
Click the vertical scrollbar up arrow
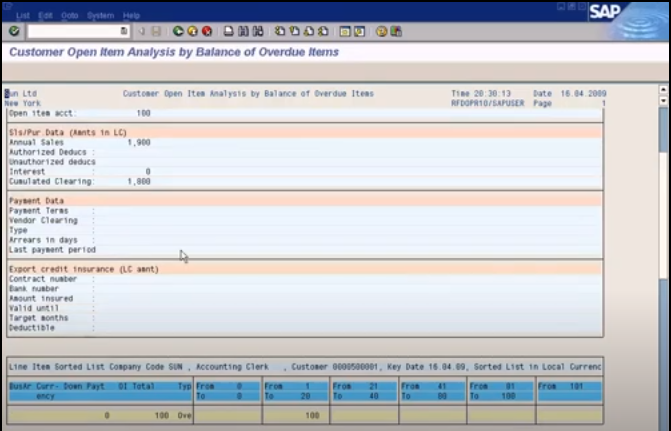tap(663, 89)
